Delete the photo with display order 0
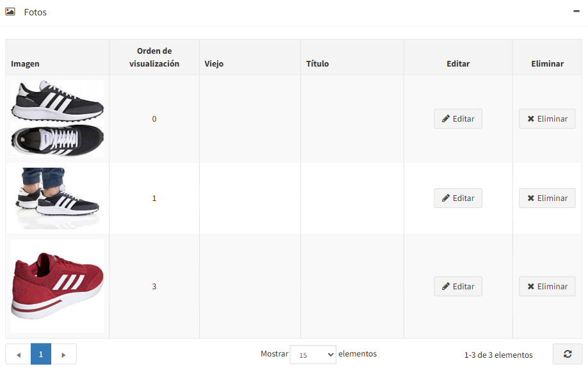The image size is (588, 368). pyautogui.click(x=547, y=119)
